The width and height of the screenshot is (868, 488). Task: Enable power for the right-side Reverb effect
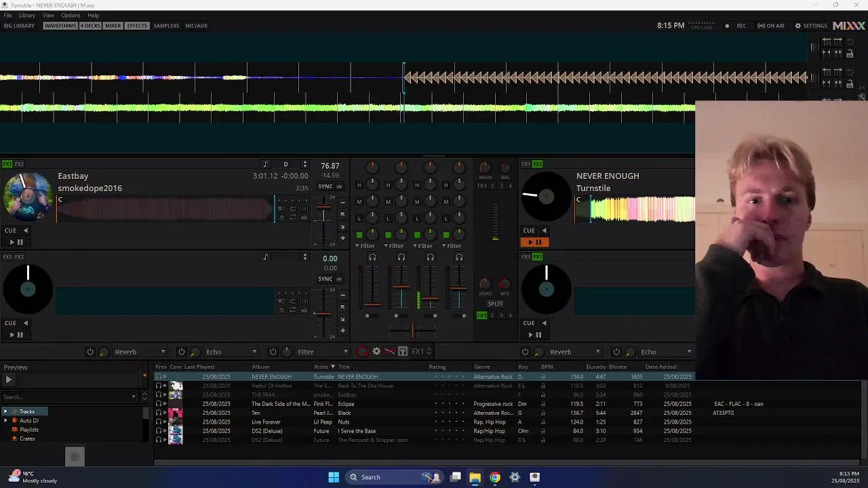pyautogui.click(x=525, y=352)
